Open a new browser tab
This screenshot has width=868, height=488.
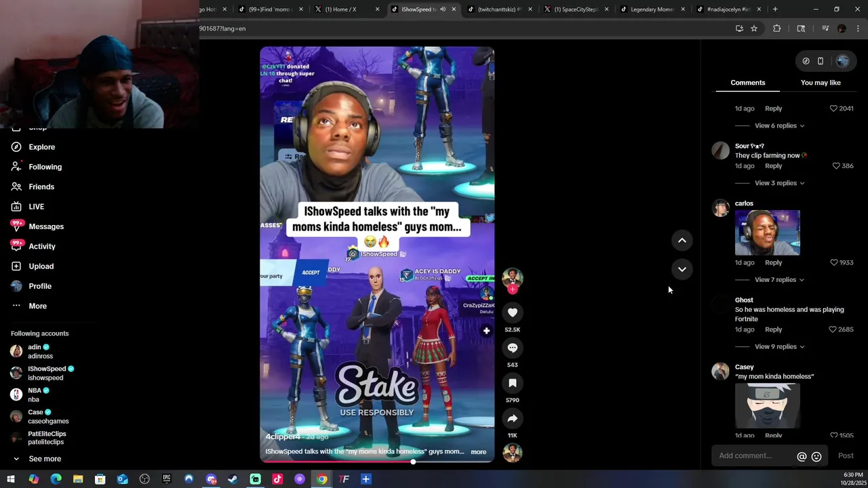point(775,9)
